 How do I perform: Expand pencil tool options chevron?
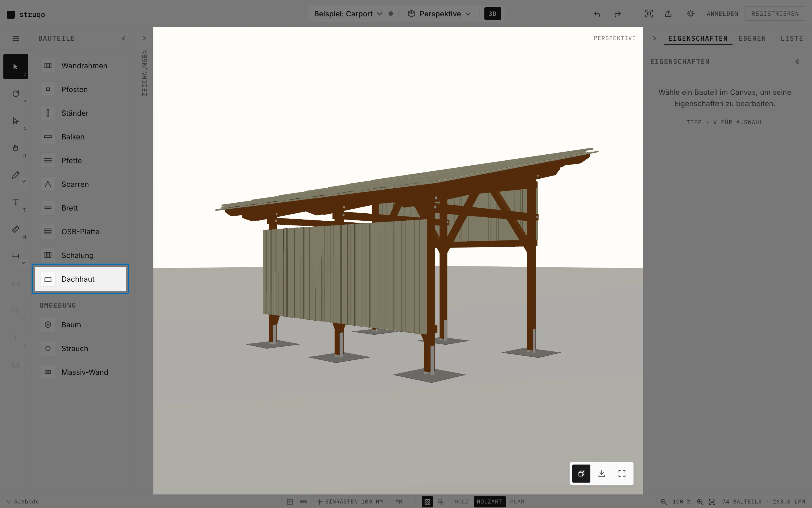(x=23, y=181)
